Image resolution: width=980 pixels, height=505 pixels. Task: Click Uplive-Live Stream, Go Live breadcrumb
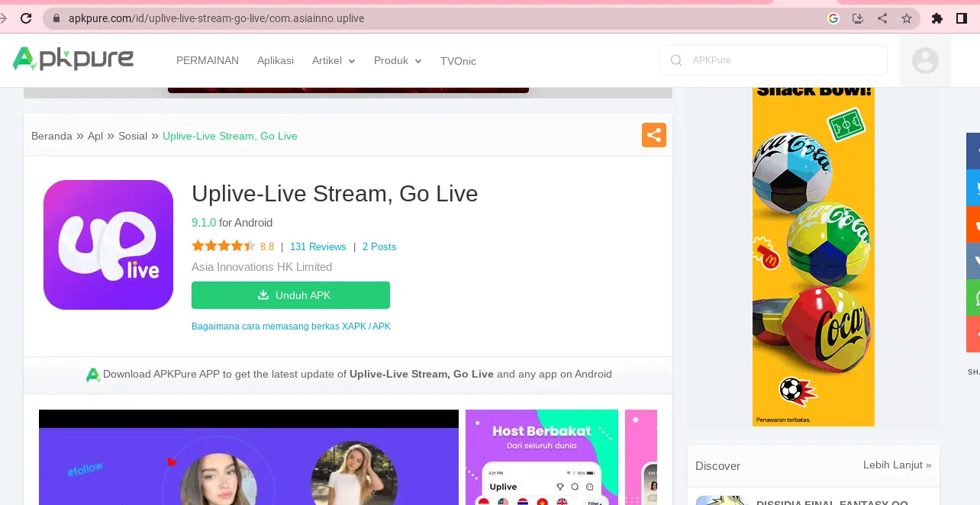pyautogui.click(x=230, y=136)
